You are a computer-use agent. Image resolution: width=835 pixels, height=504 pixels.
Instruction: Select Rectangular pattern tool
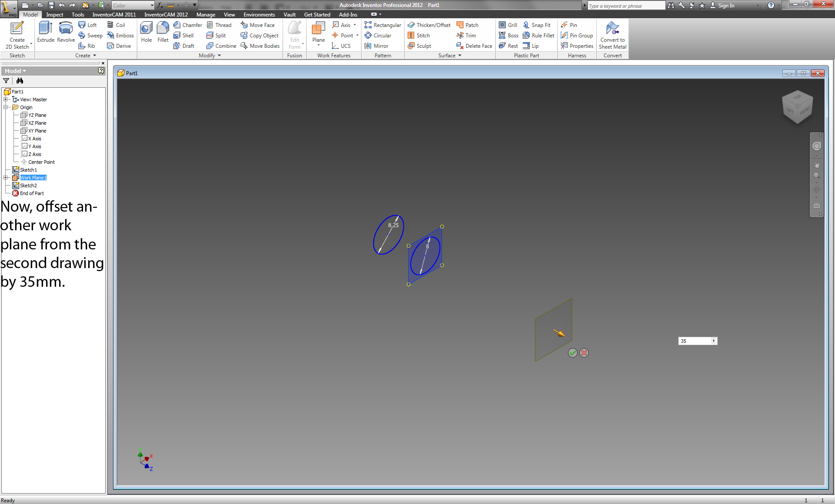coord(383,25)
